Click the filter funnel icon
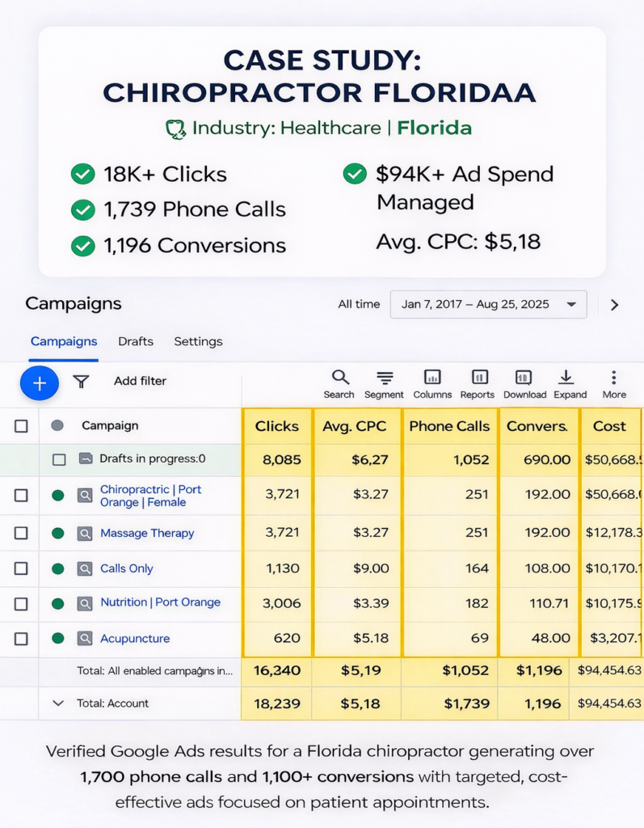 point(81,382)
